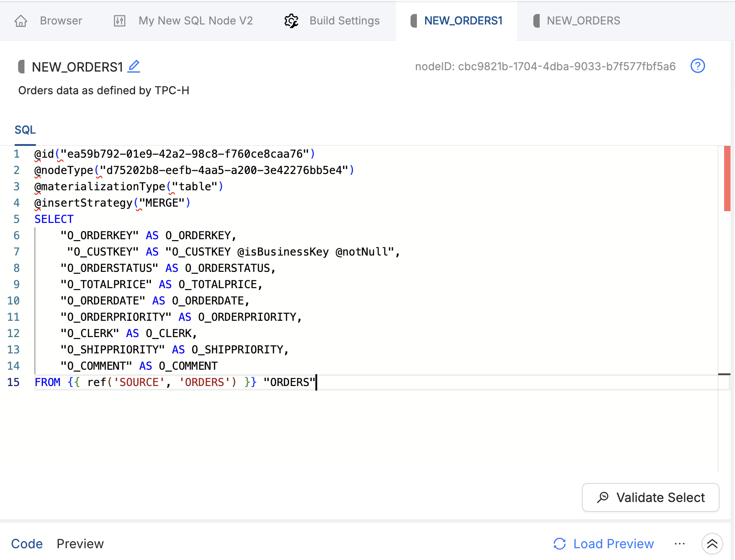The image size is (735, 560).
Task: Click the red error marker in editor scrollbar
Action: [727, 179]
